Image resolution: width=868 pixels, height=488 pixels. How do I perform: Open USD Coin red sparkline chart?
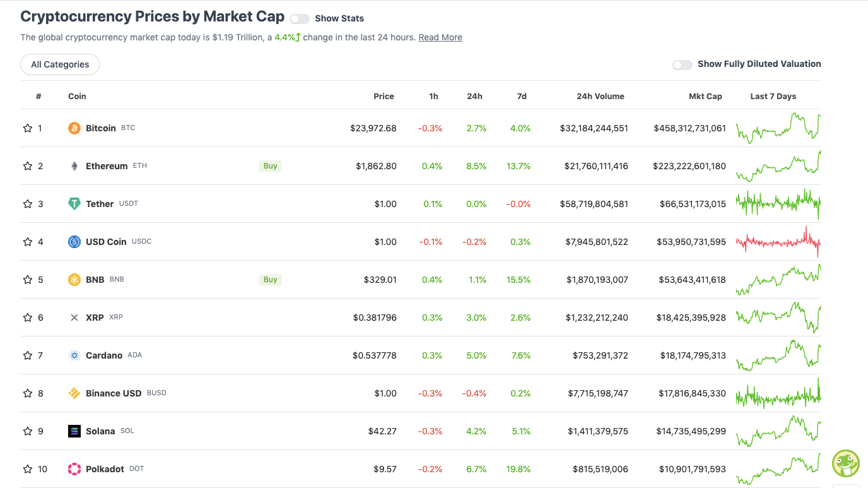(778, 242)
